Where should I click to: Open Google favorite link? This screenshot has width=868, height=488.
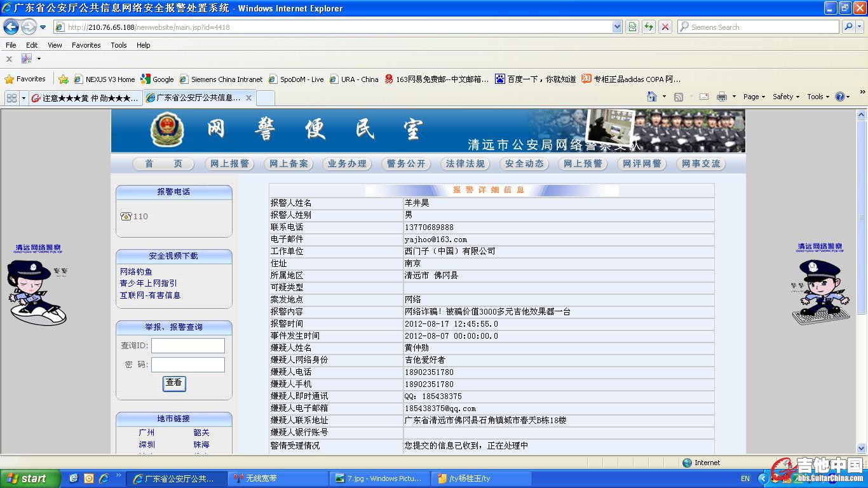click(x=158, y=79)
